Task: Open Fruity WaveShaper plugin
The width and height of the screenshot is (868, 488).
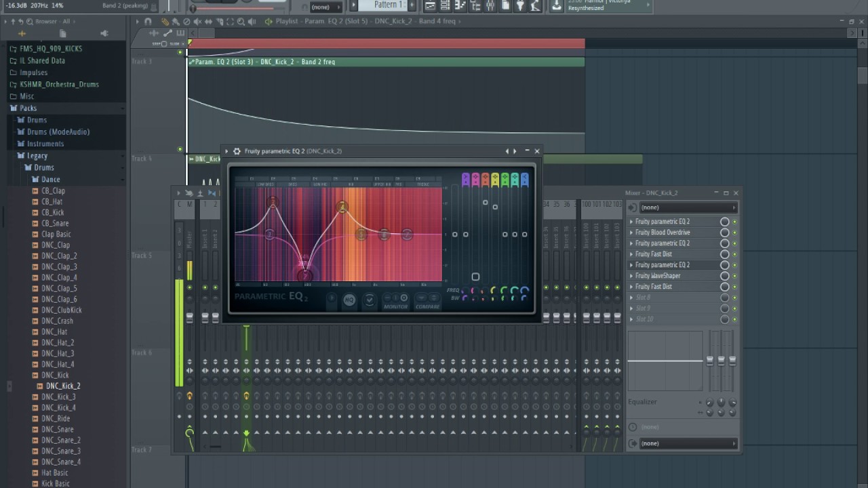Action: coord(658,276)
